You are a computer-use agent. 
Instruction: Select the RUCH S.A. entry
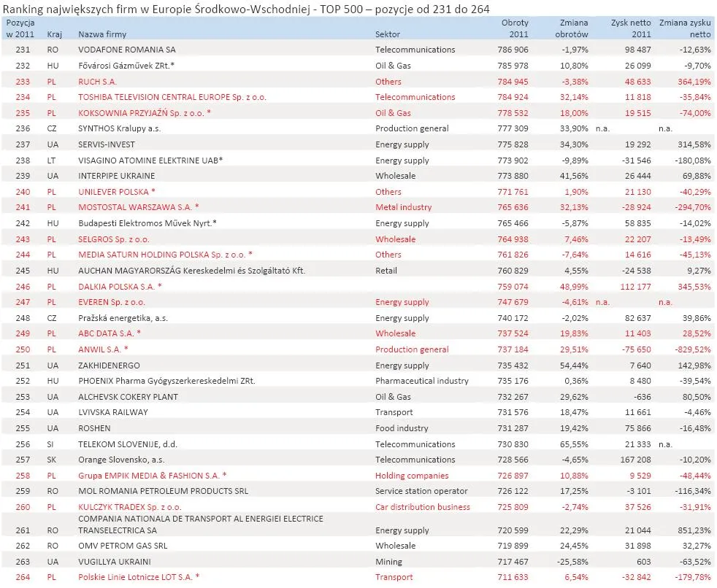[97, 81]
